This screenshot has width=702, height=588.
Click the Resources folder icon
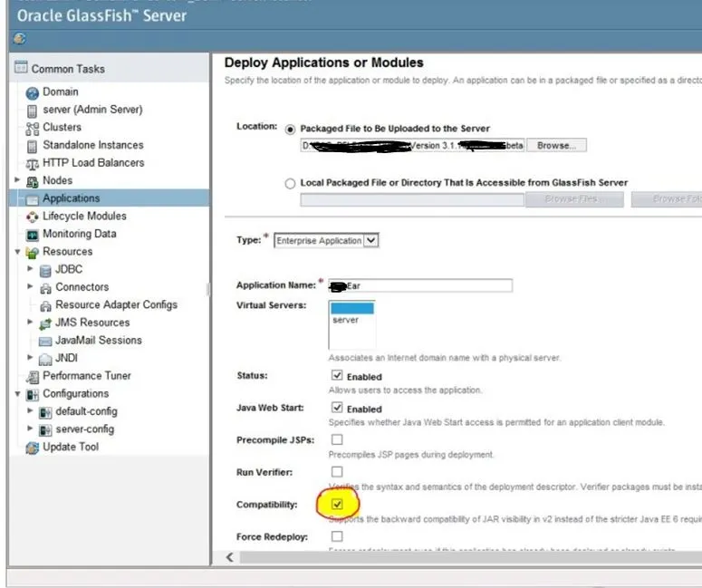point(33,253)
